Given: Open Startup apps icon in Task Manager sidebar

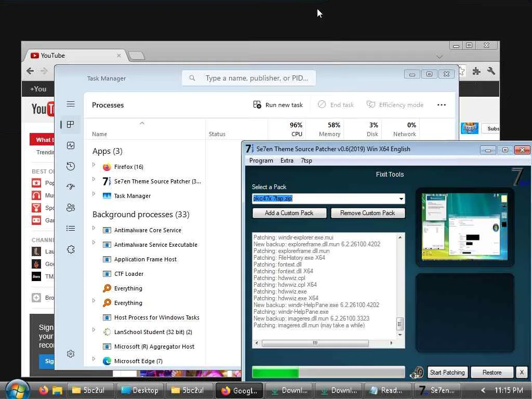Looking at the screenshot, I should click(71, 187).
